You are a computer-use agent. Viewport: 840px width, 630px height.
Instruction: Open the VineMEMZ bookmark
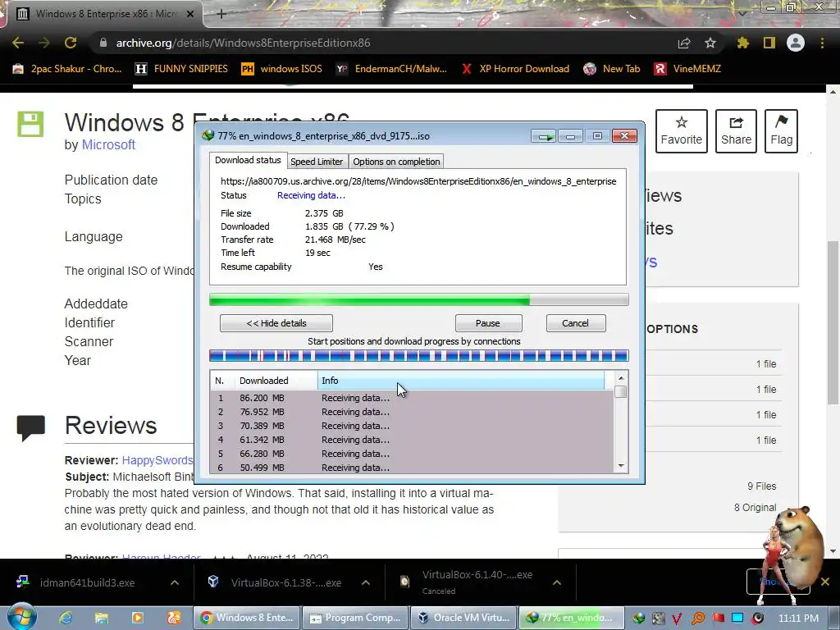pyautogui.click(x=688, y=69)
